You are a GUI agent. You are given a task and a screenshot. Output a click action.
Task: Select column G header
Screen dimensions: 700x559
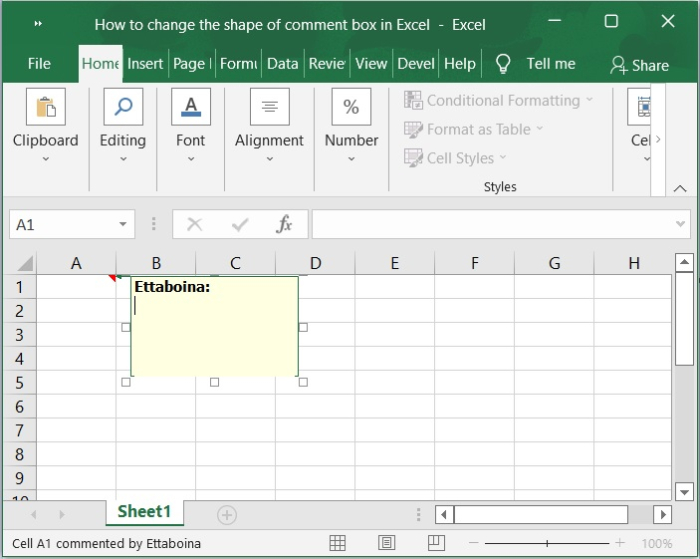(x=554, y=263)
